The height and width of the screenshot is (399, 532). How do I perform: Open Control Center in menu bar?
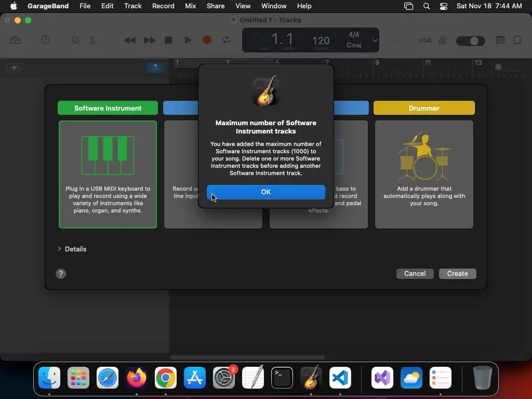click(444, 6)
